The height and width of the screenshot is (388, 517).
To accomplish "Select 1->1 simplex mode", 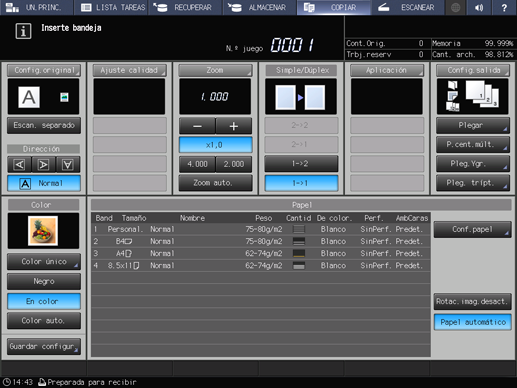I will coord(301,183).
